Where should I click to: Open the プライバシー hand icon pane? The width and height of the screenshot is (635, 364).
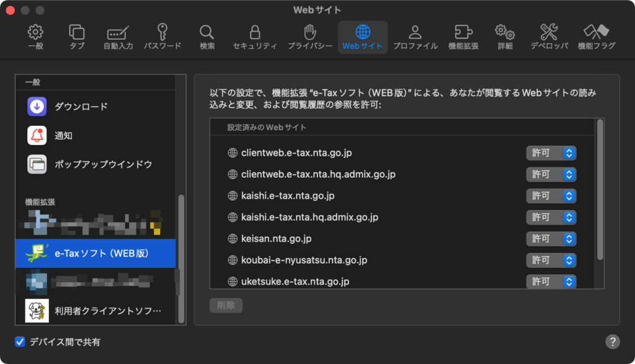click(309, 37)
